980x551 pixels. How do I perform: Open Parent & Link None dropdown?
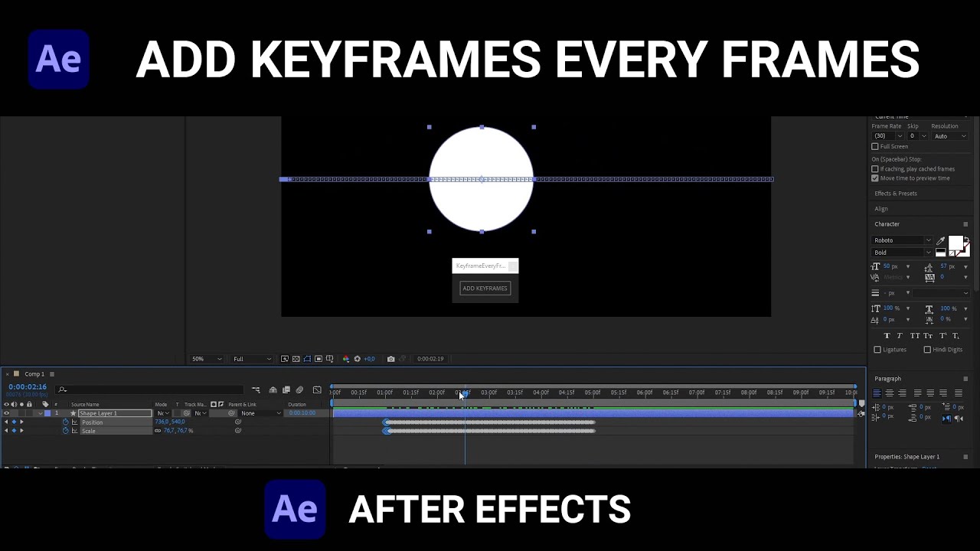click(x=261, y=413)
